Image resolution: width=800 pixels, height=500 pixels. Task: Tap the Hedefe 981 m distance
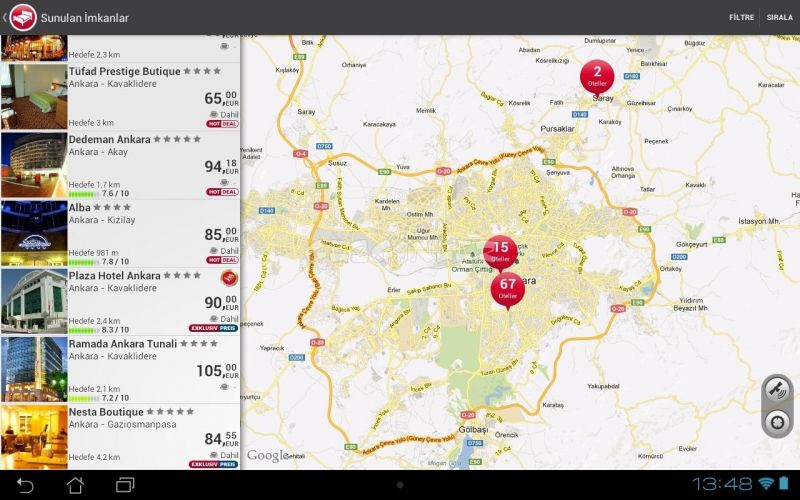93,253
